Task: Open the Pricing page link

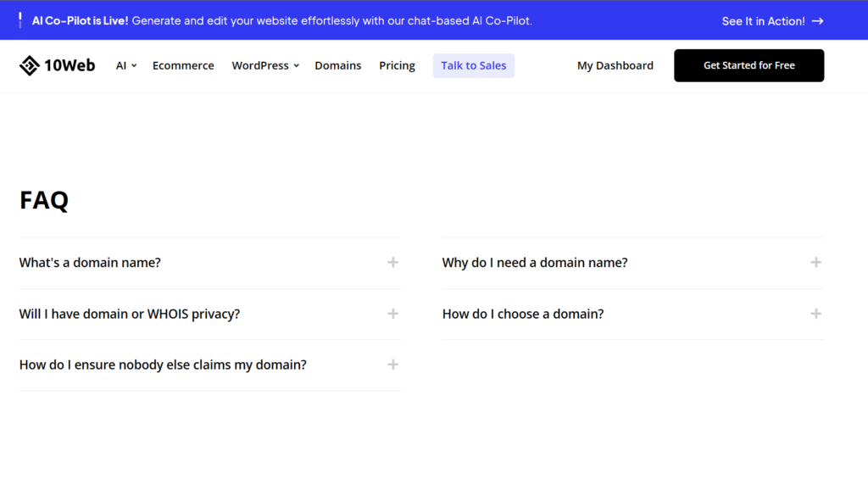Action: point(397,65)
